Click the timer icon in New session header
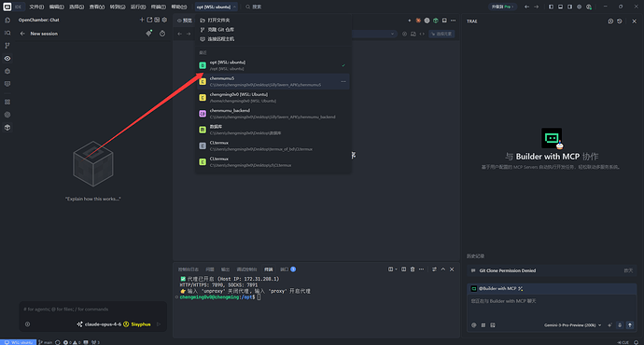The height and width of the screenshot is (345, 644). (x=162, y=34)
